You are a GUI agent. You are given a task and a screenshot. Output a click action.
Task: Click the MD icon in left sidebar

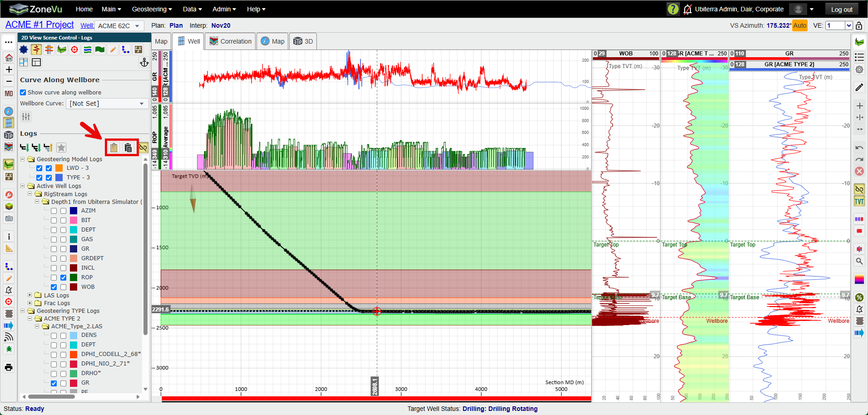tap(9, 94)
